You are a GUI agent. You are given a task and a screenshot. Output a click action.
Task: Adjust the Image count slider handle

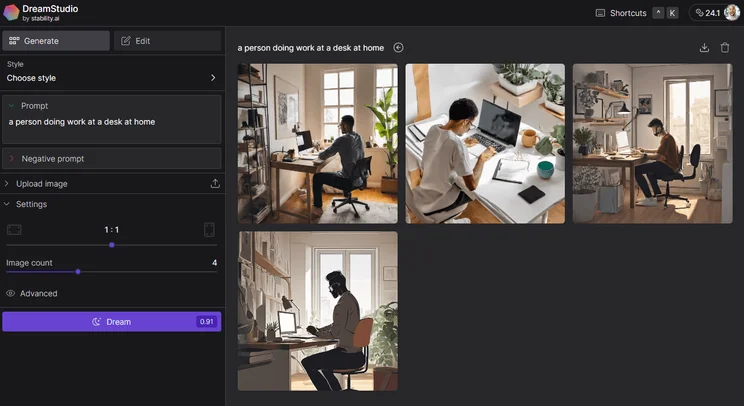coord(78,272)
